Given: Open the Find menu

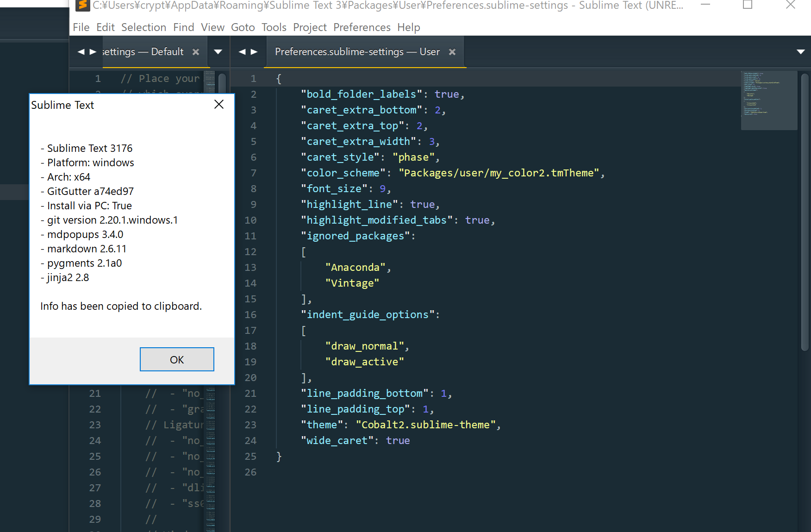Looking at the screenshot, I should point(184,27).
